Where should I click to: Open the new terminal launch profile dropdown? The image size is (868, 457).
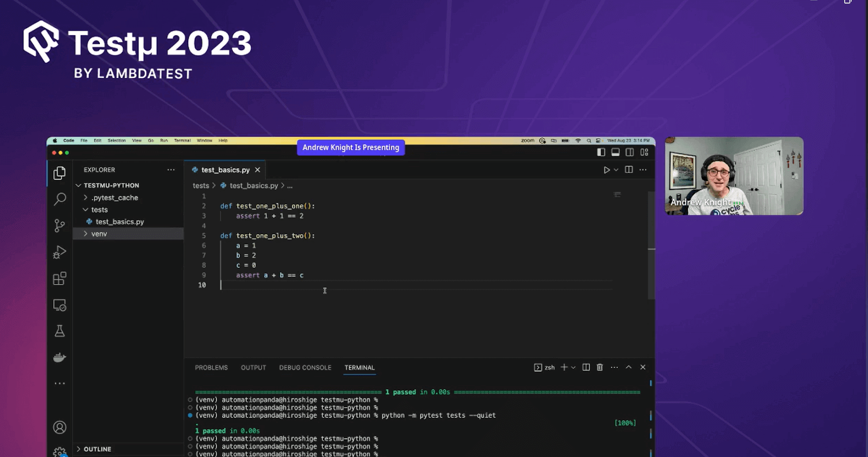[573, 368]
